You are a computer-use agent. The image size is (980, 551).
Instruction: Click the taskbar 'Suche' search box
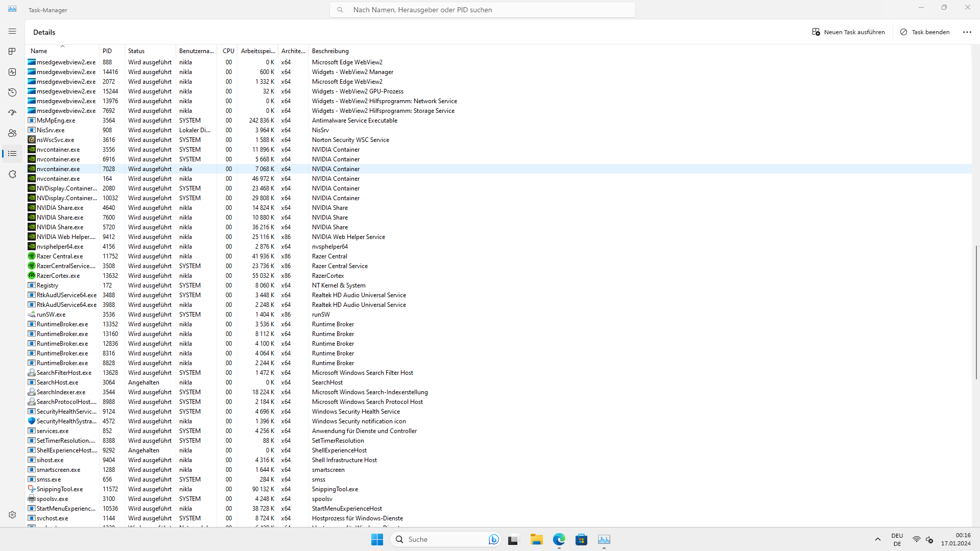point(446,539)
